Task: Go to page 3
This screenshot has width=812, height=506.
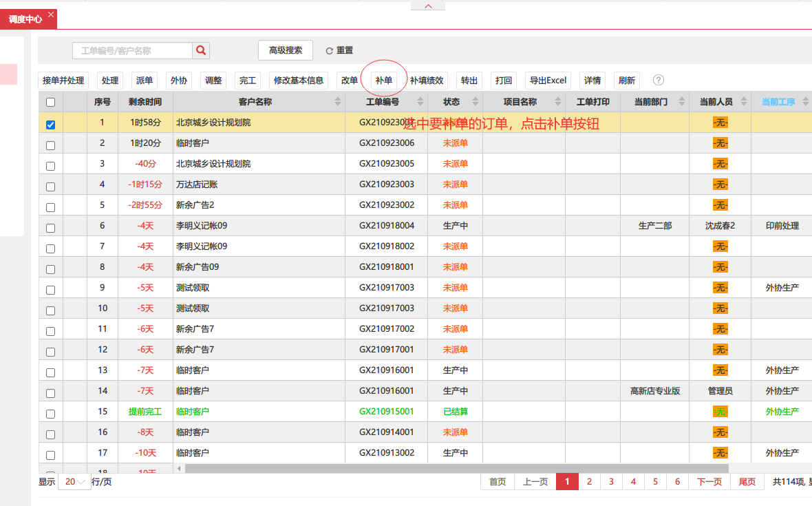Action: pos(611,482)
